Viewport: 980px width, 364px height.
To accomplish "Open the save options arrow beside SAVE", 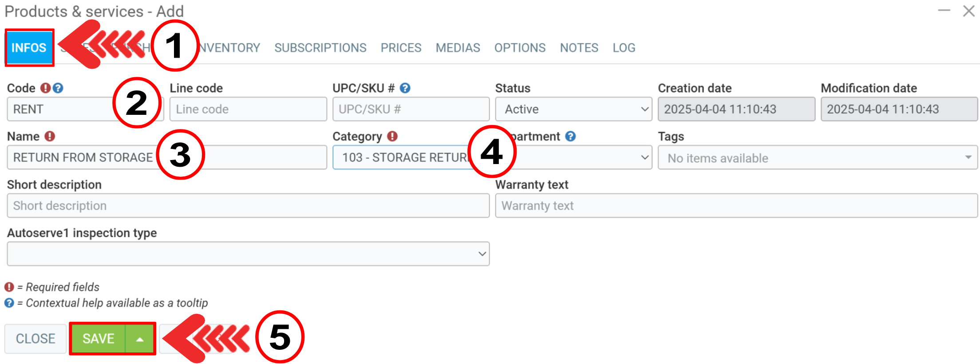I will [x=140, y=339].
